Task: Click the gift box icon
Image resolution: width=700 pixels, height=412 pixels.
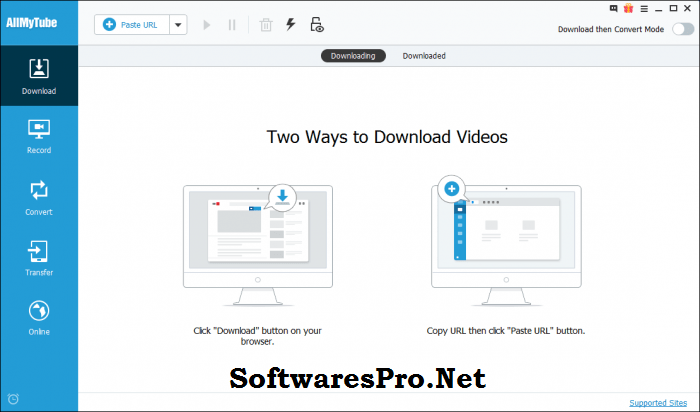Action: coord(629,8)
